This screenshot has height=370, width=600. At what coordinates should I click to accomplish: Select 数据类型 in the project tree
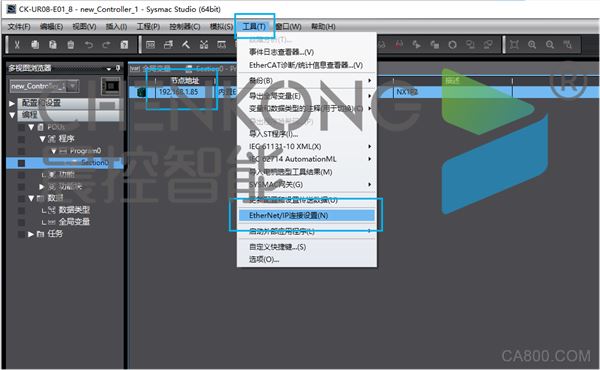tap(74, 210)
